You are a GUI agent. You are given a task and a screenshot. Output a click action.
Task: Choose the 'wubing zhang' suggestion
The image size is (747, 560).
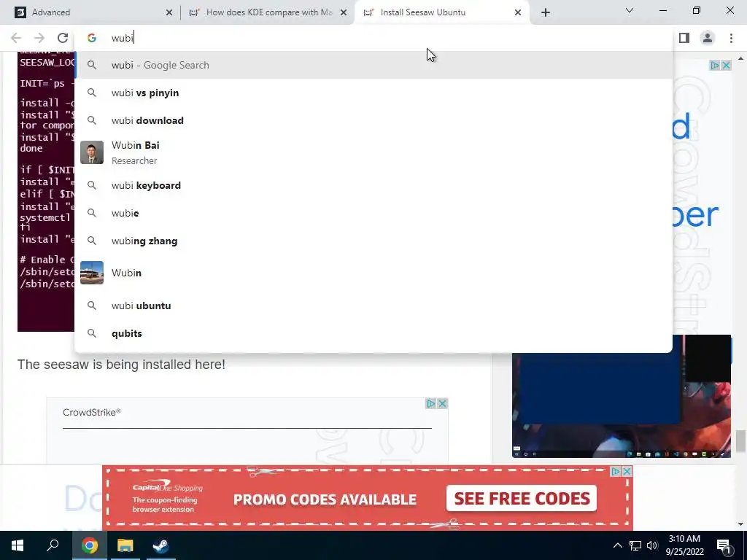click(x=373, y=241)
